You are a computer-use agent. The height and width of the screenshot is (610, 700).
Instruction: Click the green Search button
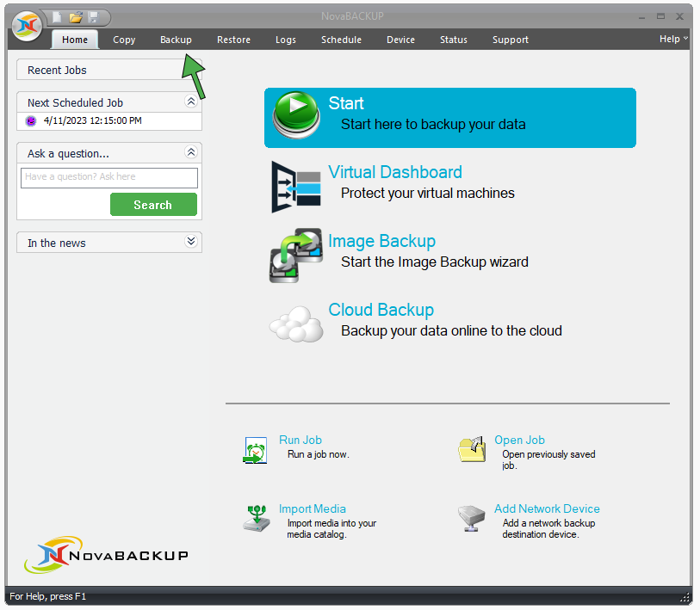(153, 205)
